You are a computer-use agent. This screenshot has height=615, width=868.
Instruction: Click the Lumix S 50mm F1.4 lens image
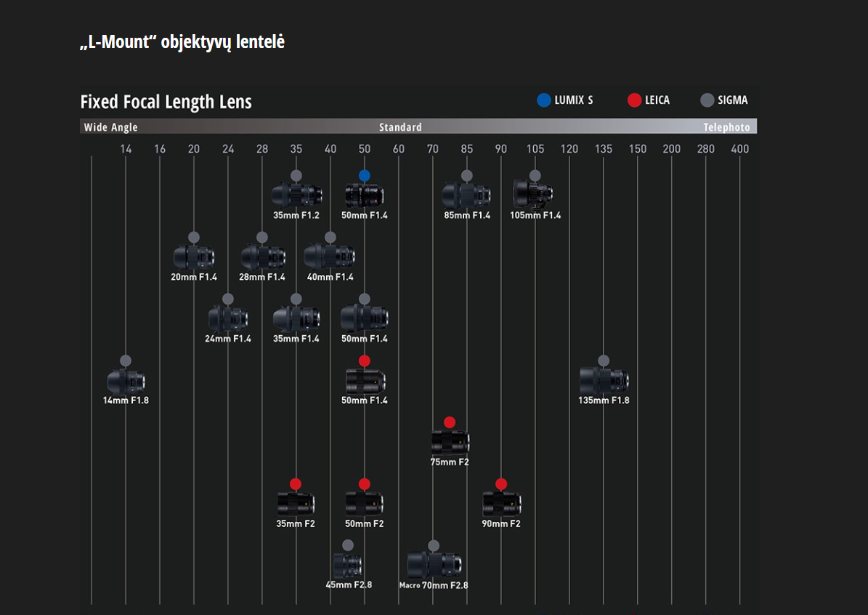tap(364, 195)
